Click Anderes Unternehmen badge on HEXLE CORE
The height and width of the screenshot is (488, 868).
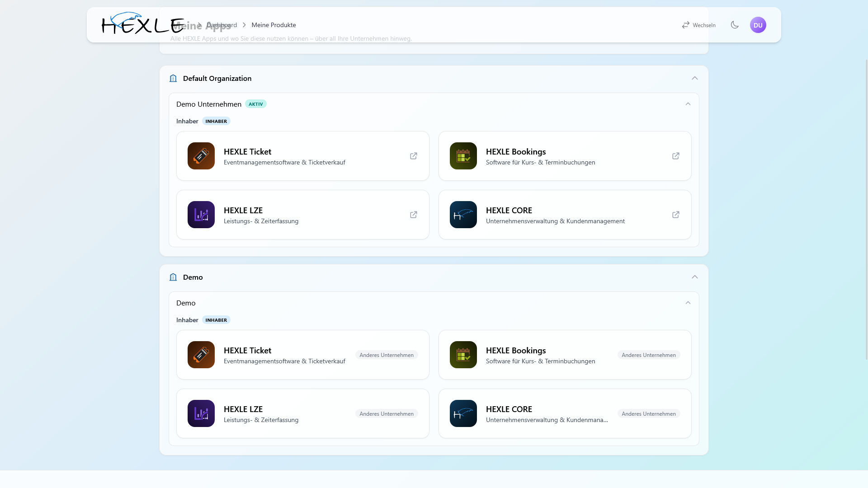coord(649,413)
